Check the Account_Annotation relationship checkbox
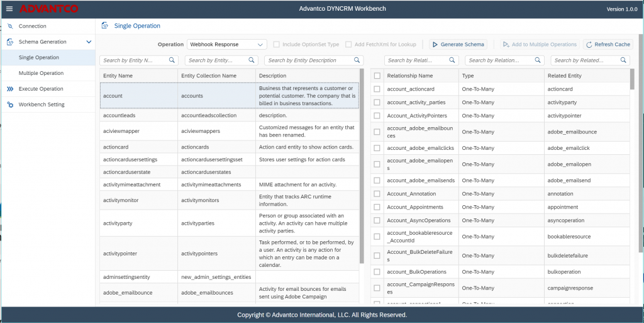 tap(377, 193)
